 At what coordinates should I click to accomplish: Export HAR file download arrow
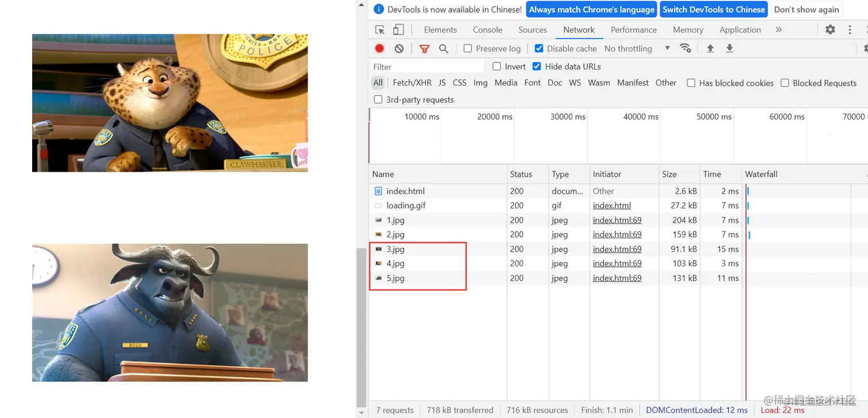(x=730, y=49)
